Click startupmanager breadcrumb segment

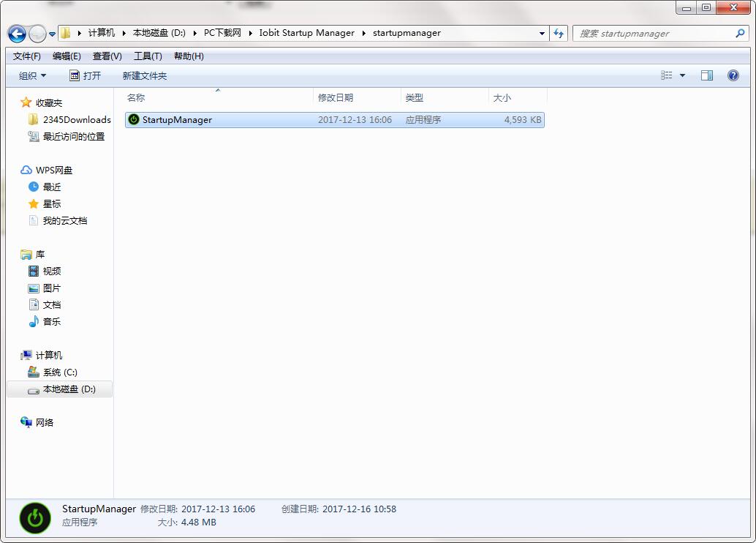tap(407, 33)
